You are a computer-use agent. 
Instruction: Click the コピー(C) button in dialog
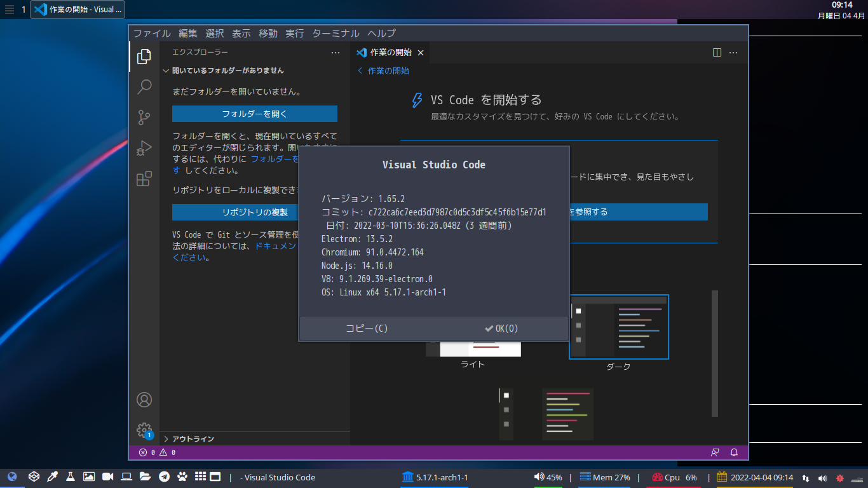[367, 329]
